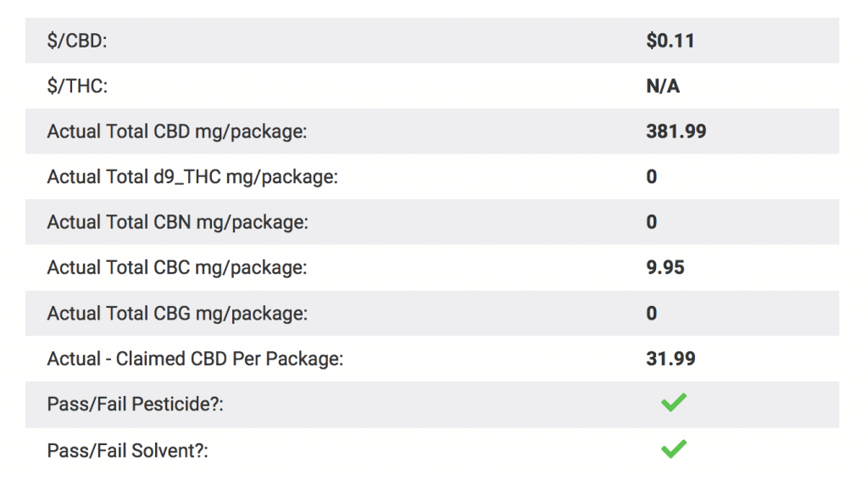Select Actual Total d9_THC mg/package label

(192, 177)
